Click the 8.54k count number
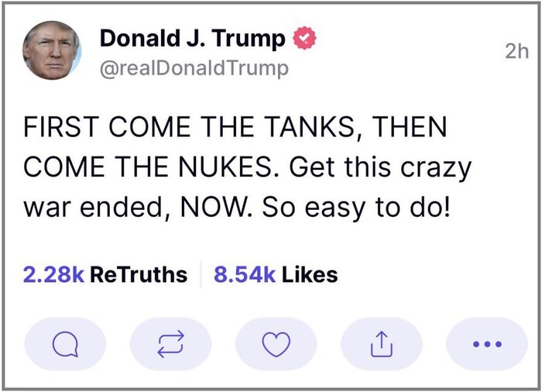The image size is (542, 392). pyautogui.click(x=244, y=274)
